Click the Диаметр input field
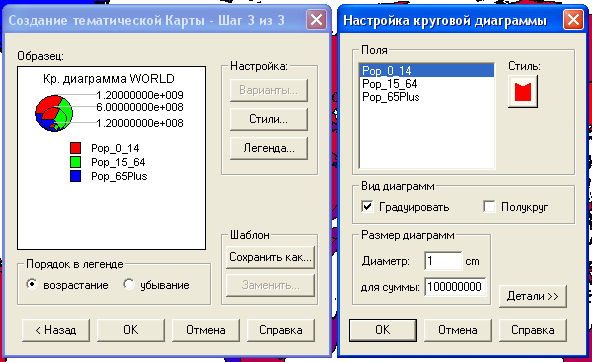Viewport: 592px width, 362px height. 443,261
